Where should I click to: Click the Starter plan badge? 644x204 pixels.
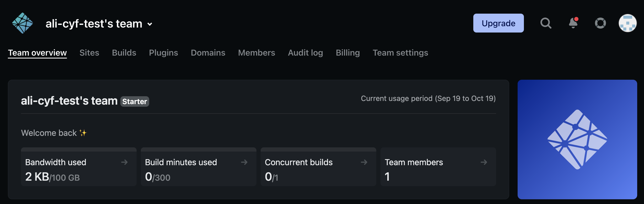coord(135,101)
